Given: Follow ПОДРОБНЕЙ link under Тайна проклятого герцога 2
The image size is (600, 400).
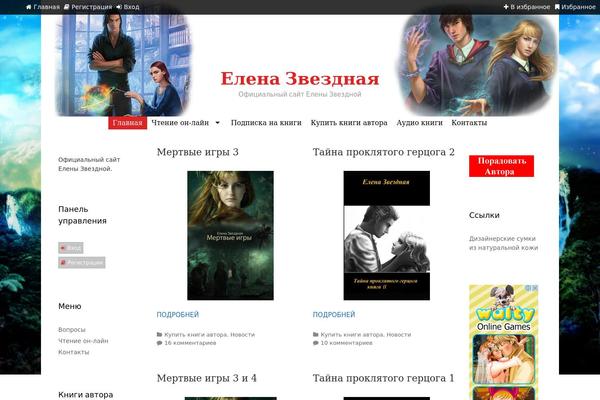Looking at the screenshot, I should click(334, 315).
